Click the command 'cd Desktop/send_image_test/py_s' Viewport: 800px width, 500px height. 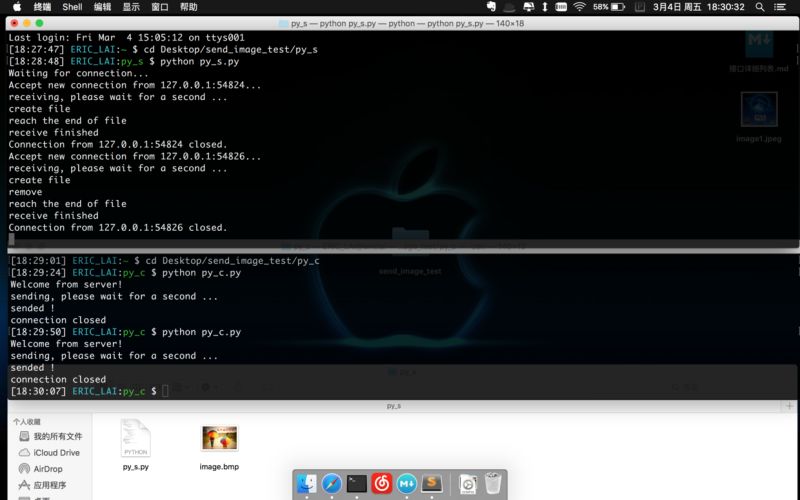pos(231,49)
